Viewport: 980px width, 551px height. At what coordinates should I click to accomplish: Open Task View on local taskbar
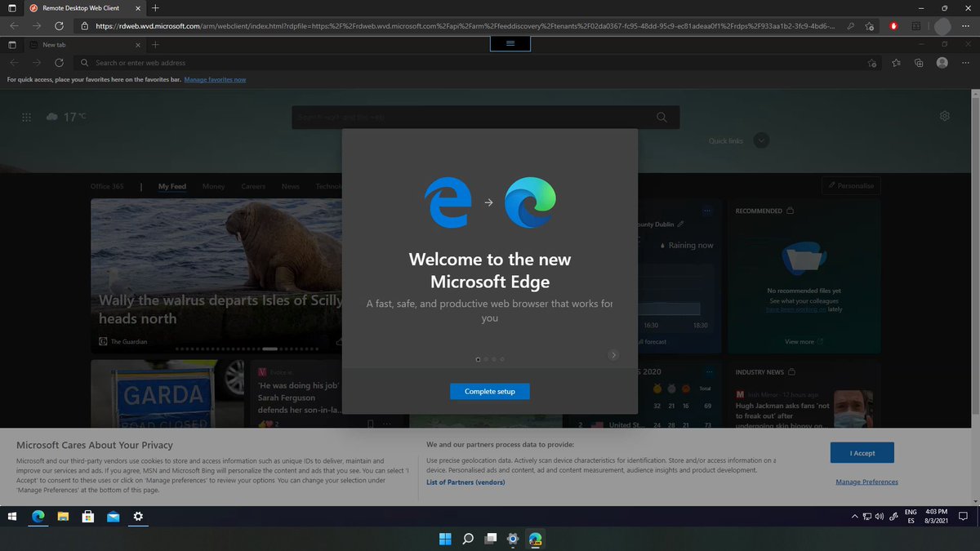490,539
